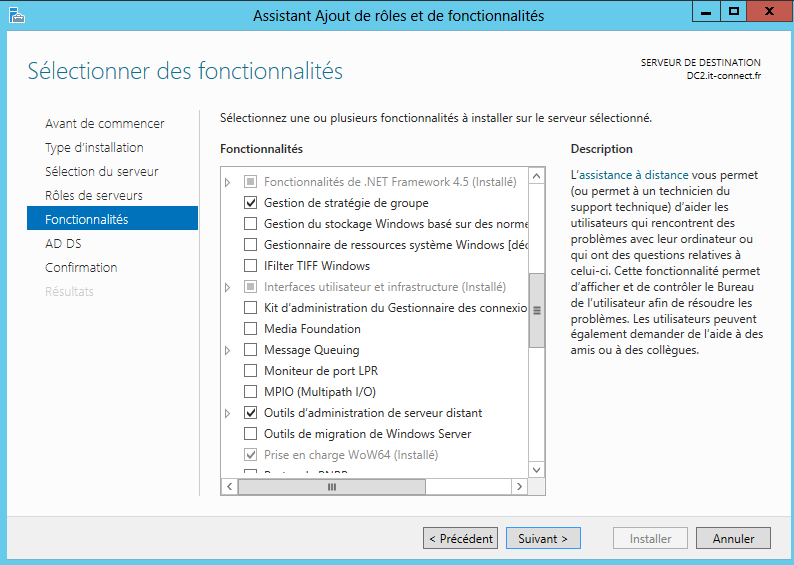Uncheck Gestion de stratégie de groupe

[251, 203]
